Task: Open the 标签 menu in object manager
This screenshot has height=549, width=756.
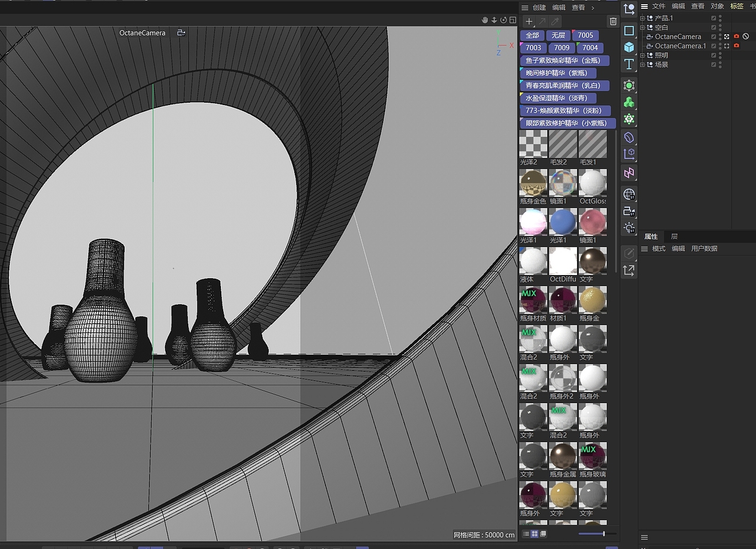Action: (x=737, y=6)
